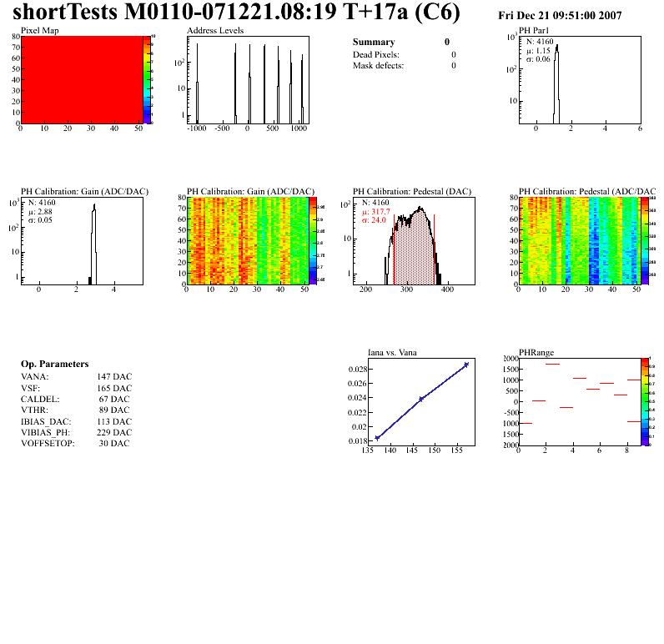The width and height of the screenshot is (664, 644).
Task: Click the Pedestal 2D color map plot
Action: (x=579, y=240)
